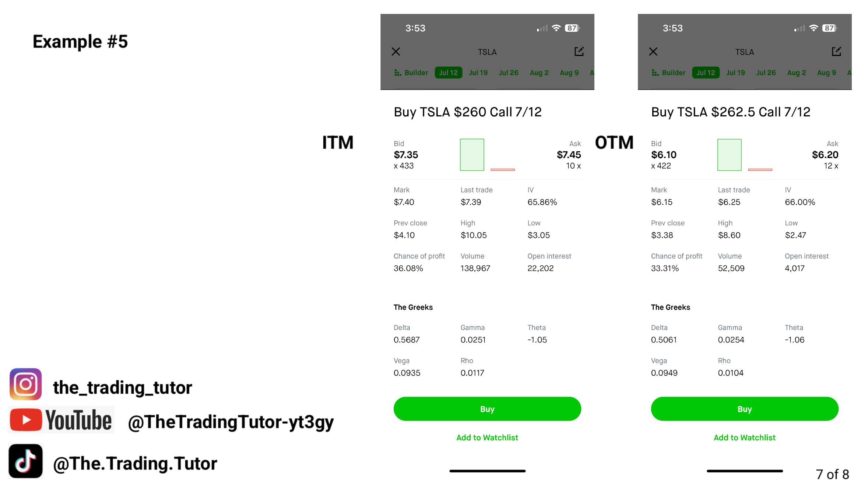Switch to Jul 19 expiration in left panel
Screen dimensions: 868x489
tap(478, 73)
